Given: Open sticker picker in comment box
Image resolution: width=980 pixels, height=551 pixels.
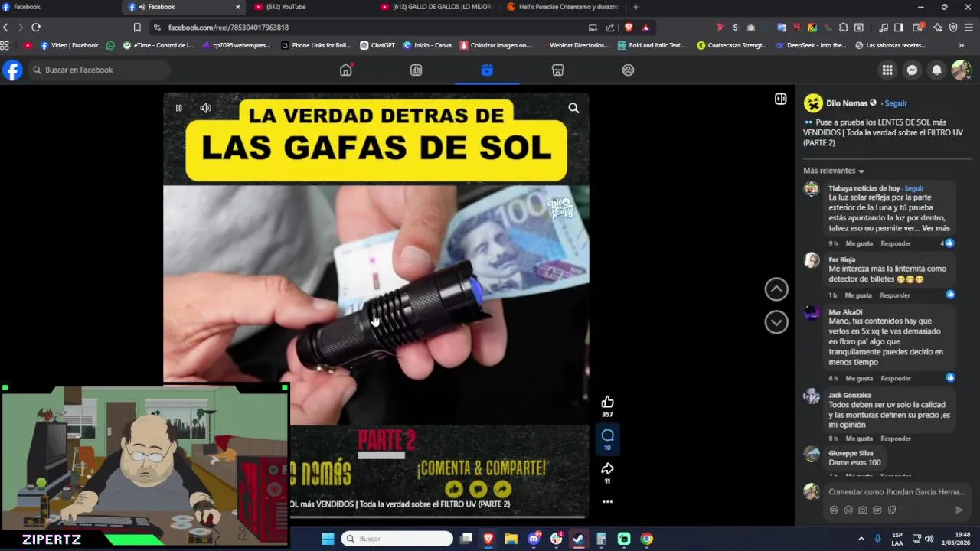Looking at the screenshot, I should point(892,510).
